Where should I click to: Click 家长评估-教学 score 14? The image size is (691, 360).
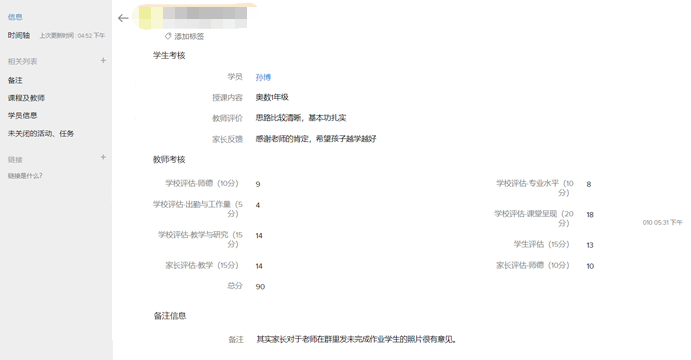[x=259, y=266]
